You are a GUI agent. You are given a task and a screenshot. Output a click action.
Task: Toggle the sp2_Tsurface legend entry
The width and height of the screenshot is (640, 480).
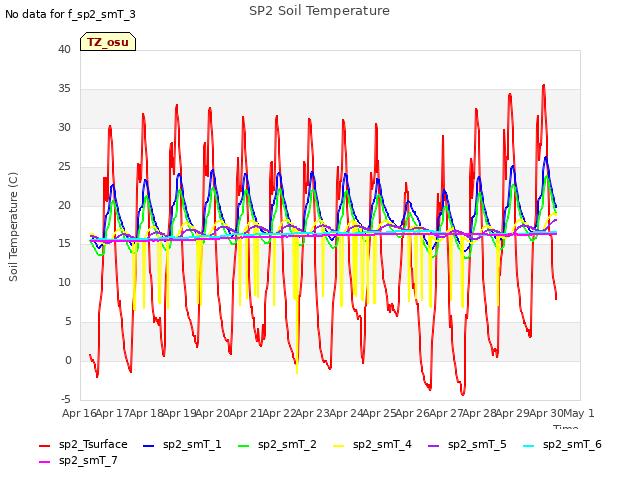pyautogui.click(x=83, y=444)
